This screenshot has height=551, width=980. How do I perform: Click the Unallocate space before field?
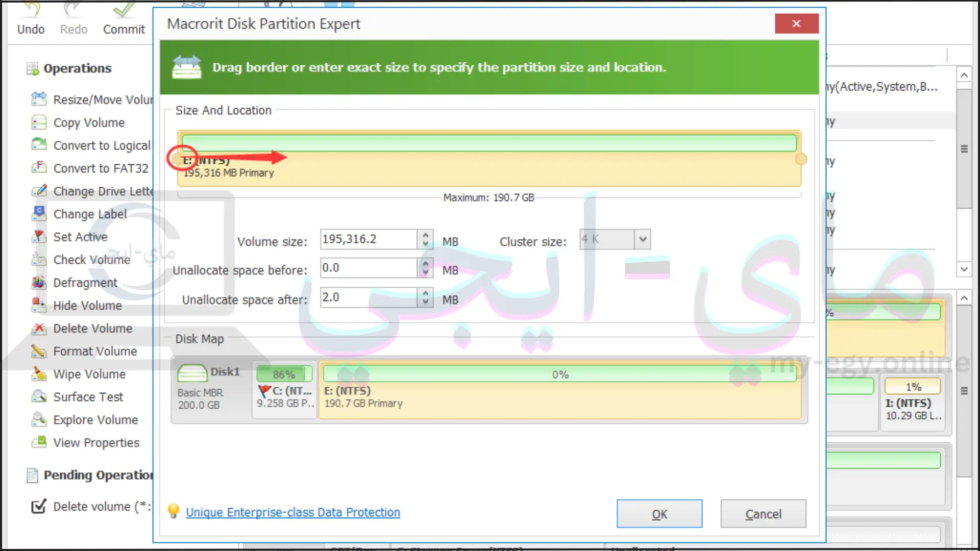coord(369,268)
